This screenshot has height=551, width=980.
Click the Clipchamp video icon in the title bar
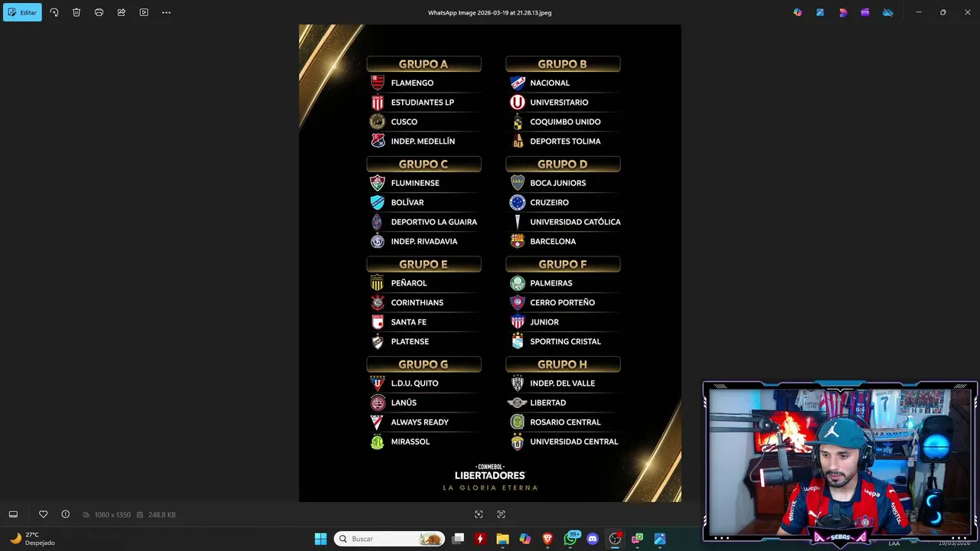coord(865,12)
